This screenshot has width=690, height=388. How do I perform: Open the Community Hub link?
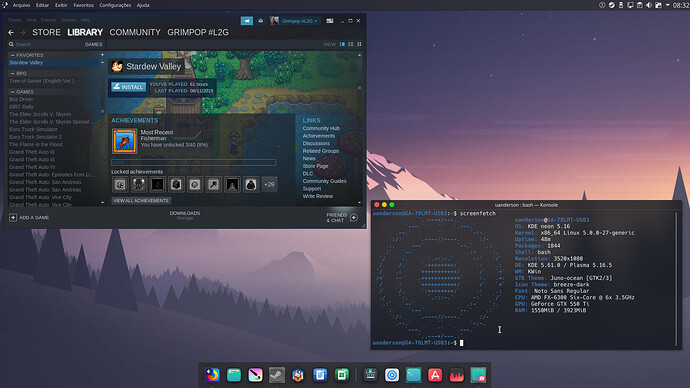click(x=321, y=128)
